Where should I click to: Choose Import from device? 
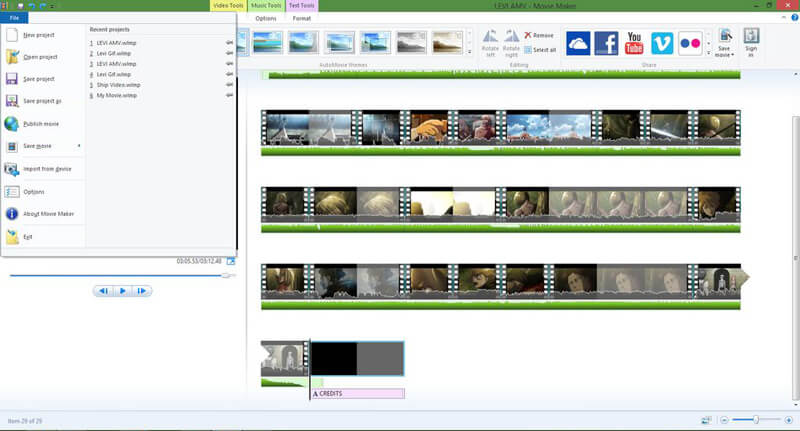pos(47,169)
